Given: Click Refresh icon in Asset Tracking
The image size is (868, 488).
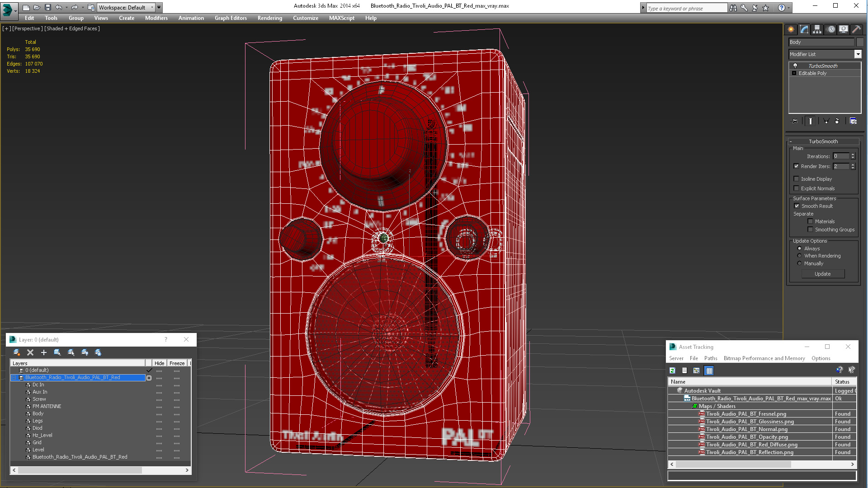Looking at the screenshot, I should pos(672,371).
